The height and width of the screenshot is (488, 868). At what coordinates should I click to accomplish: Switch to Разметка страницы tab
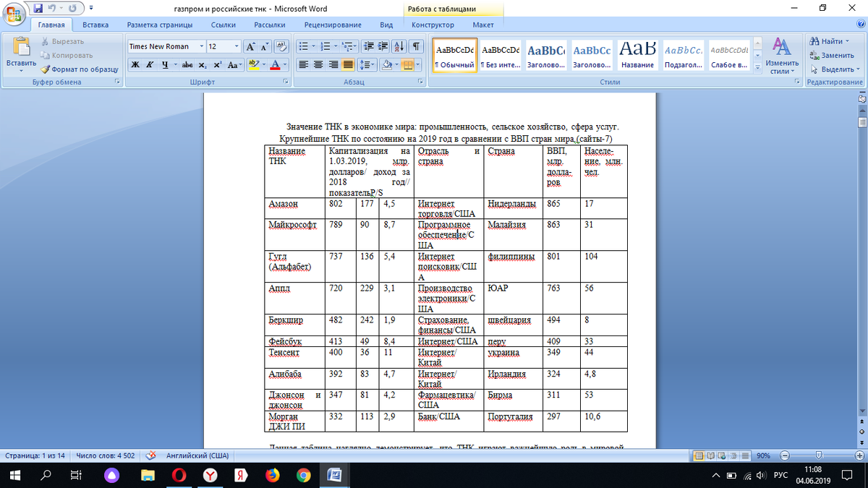pos(159,25)
